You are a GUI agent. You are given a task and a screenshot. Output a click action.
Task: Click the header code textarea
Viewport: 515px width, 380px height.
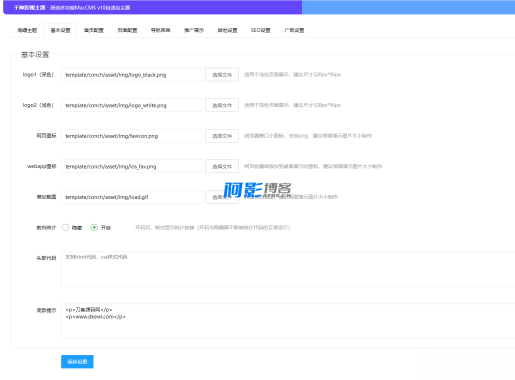(x=288, y=269)
